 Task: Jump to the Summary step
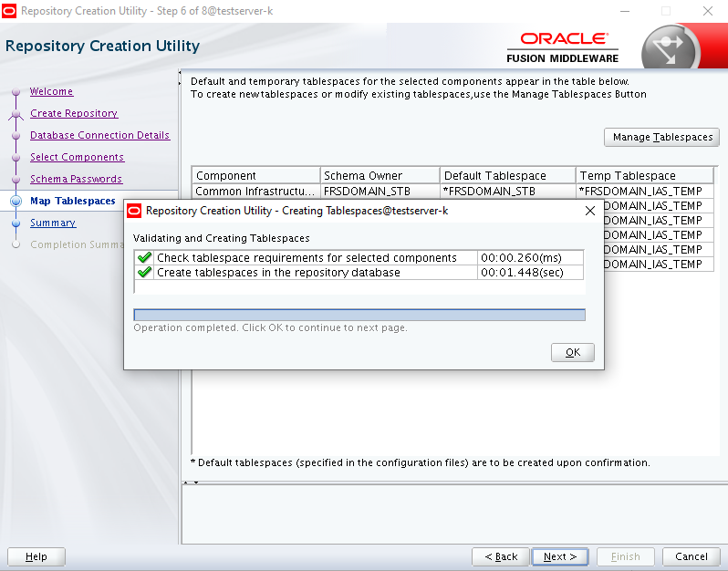53,223
